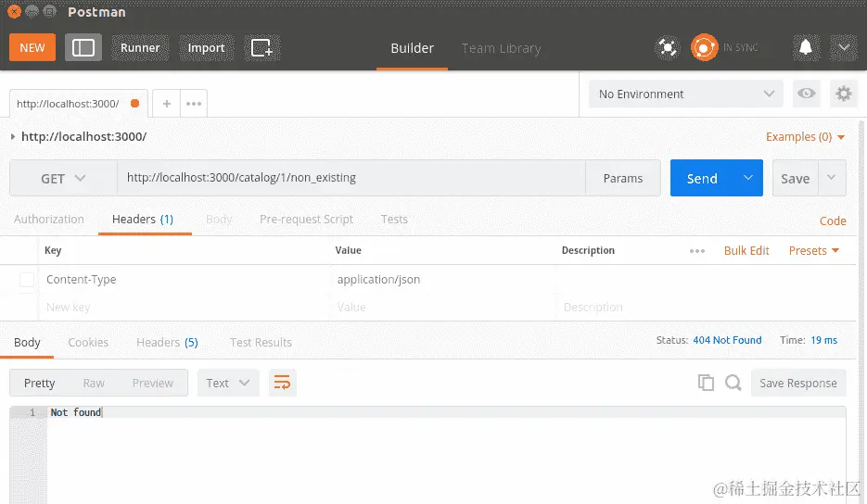Open the Tests tab
Image resolution: width=867 pixels, height=504 pixels.
(394, 220)
